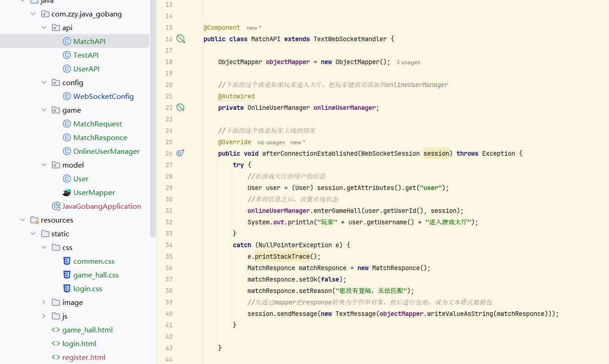Screen dimensions: 609x364
Task: Click the 'new *' hint beside @Component
Action: tap(254, 28)
